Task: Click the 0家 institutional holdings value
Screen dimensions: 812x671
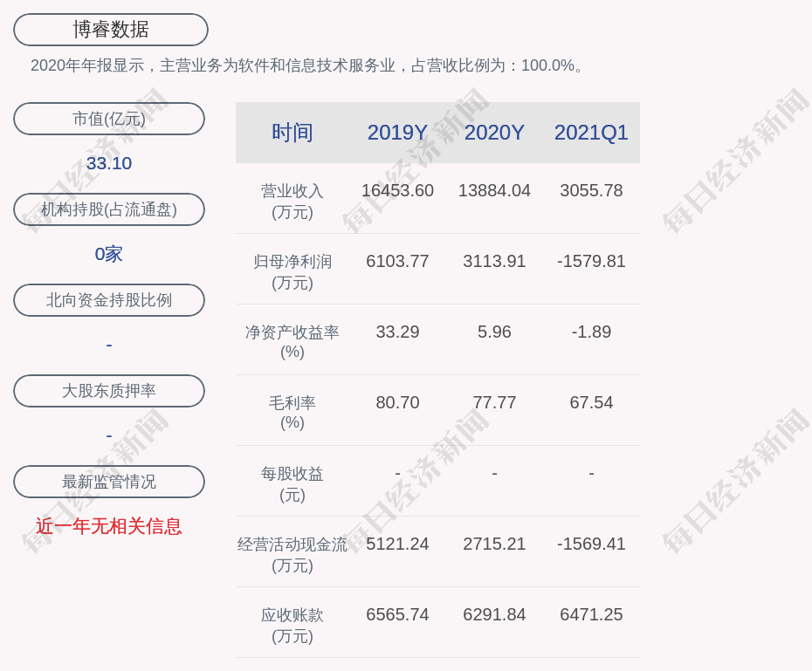Action: click(109, 254)
